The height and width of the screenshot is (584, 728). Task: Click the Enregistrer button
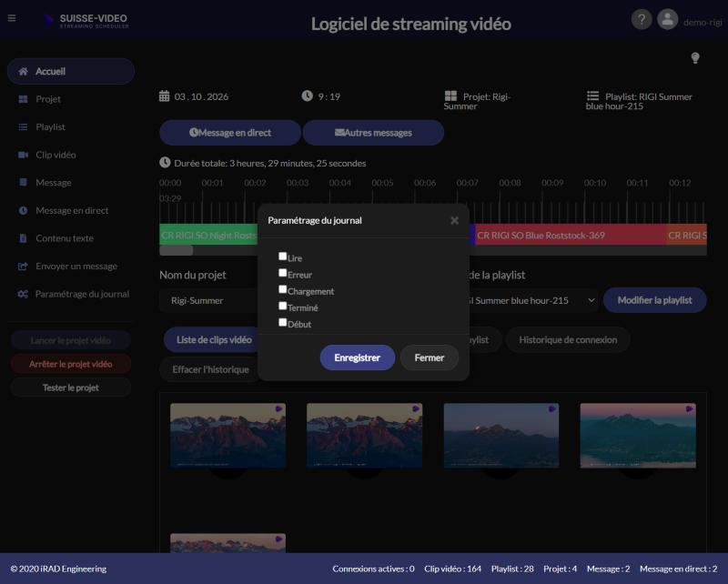[357, 357]
